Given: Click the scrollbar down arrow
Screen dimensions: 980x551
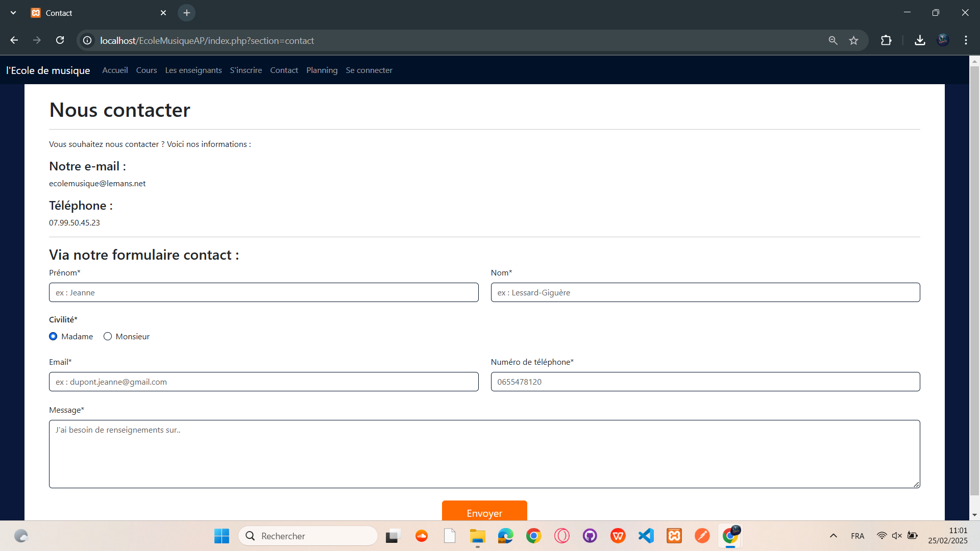Looking at the screenshot, I should pos(974,515).
